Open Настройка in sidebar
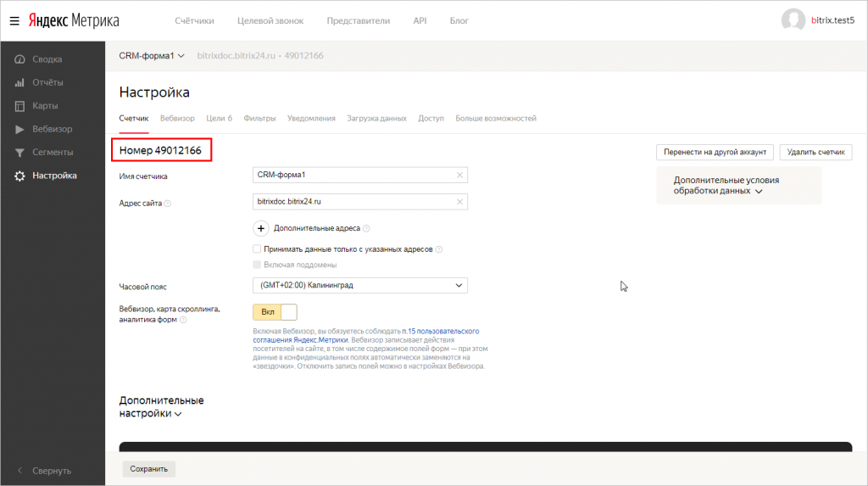 tap(54, 176)
